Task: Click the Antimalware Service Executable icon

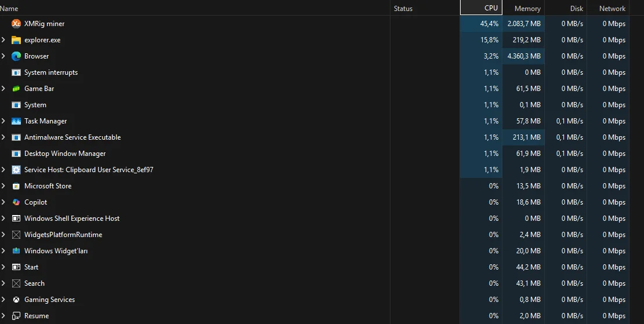Action: tap(16, 137)
